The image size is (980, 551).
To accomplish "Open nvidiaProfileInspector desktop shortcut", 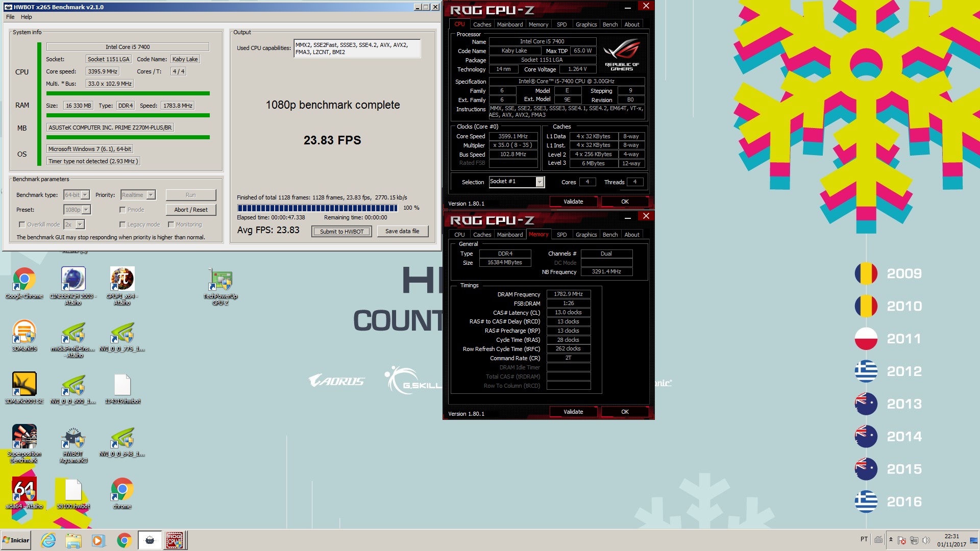I will pyautogui.click(x=73, y=339).
